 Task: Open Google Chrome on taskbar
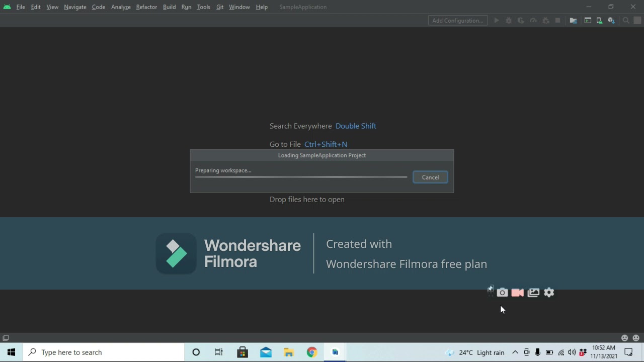coord(312,352)
